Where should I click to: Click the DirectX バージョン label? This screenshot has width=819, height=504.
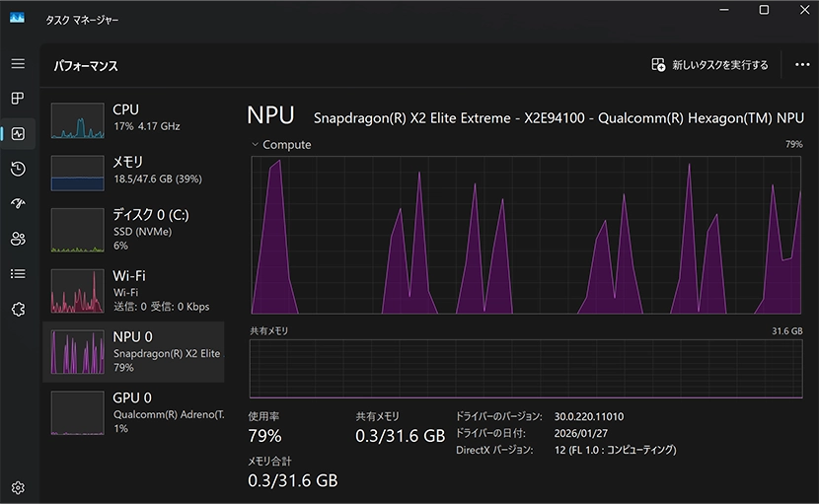[494, 450]
